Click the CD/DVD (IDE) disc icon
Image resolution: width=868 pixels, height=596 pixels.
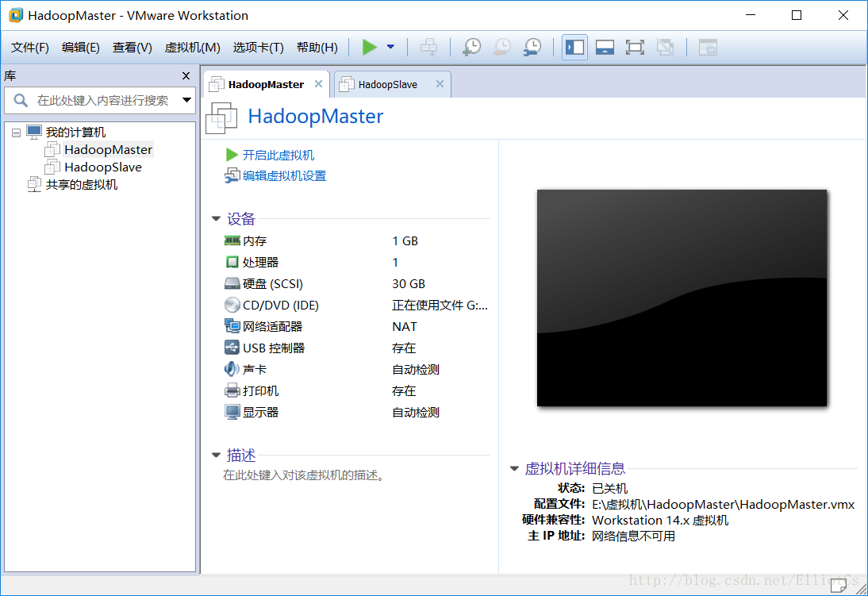[232, 305]
